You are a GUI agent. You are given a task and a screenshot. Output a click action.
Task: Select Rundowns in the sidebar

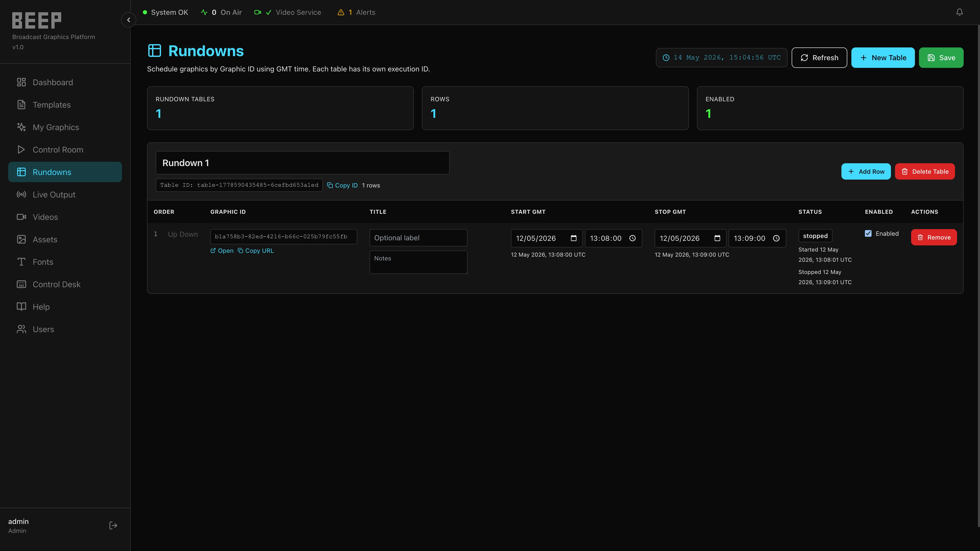(65, 172)
